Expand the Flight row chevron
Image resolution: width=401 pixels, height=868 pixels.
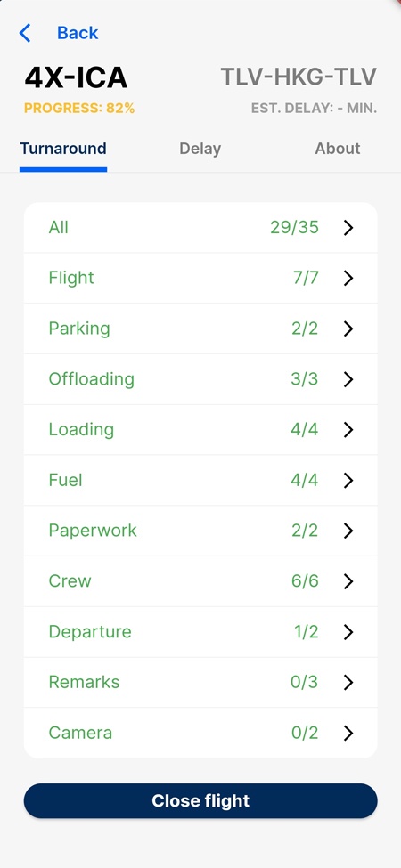click(x=348, y=278)
